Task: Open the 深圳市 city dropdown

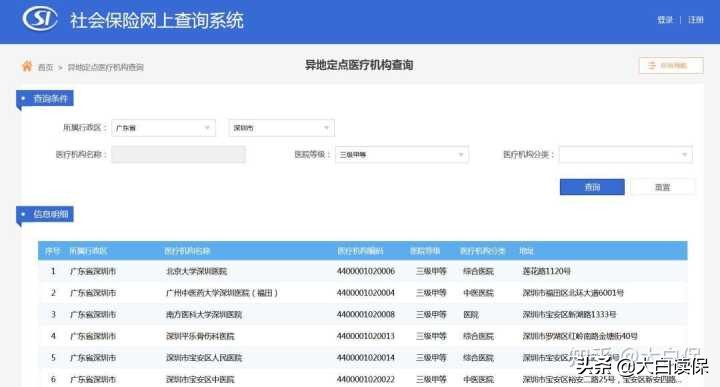Action: click(281, 128)
